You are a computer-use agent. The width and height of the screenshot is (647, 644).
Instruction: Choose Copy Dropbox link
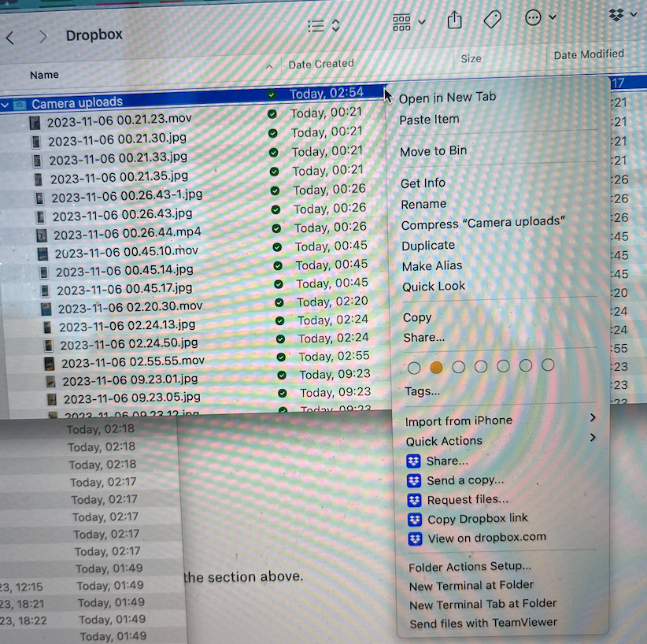(478, 519)
